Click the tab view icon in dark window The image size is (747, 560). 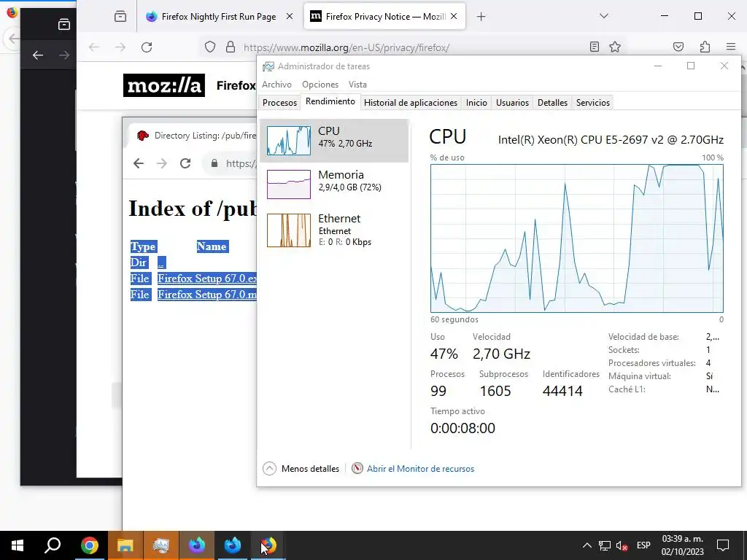tap(64, 24)
